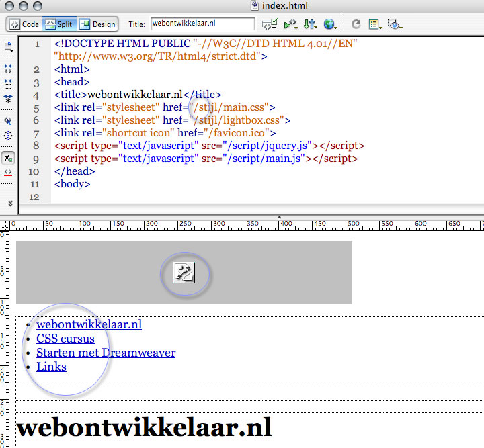Click the </head> closing tag on line 10
484x448 pixels.
tap(75, 171)
